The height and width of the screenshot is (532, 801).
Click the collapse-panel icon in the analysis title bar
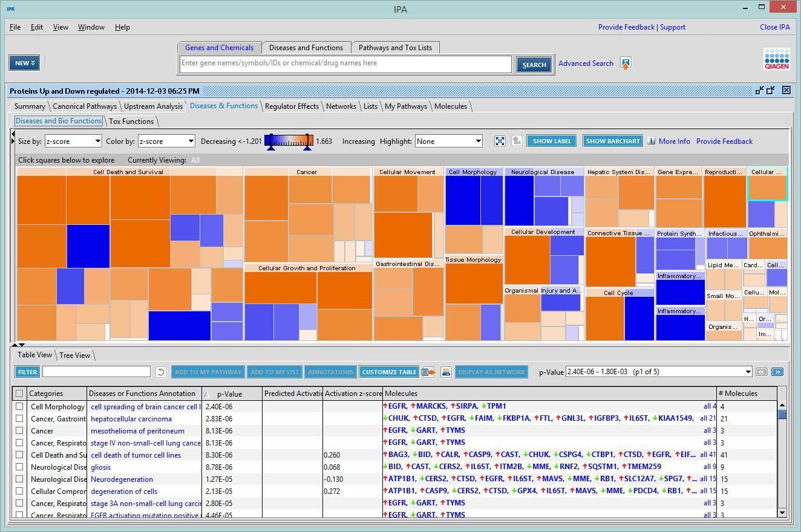tap(759, 91)
